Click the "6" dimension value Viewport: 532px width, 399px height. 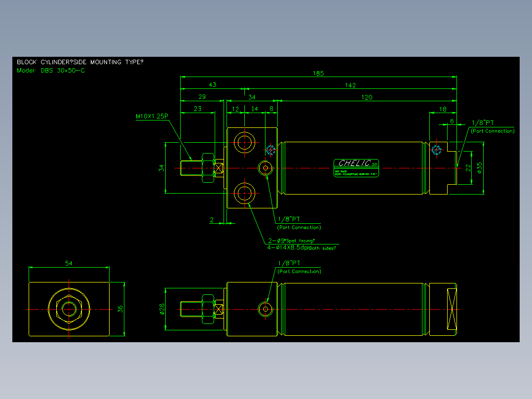tap(452, 121)
